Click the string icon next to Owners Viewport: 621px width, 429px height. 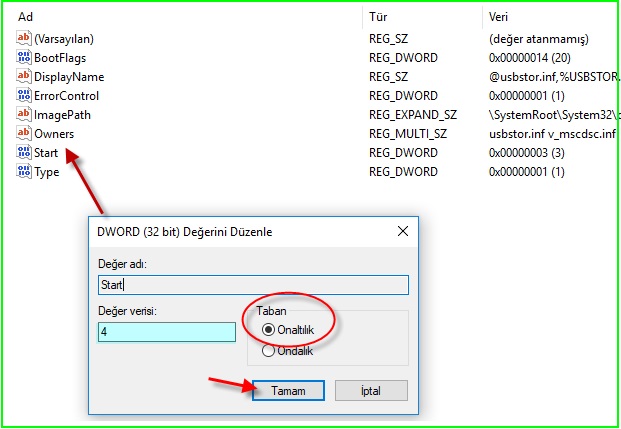click(x=24, y=133)
